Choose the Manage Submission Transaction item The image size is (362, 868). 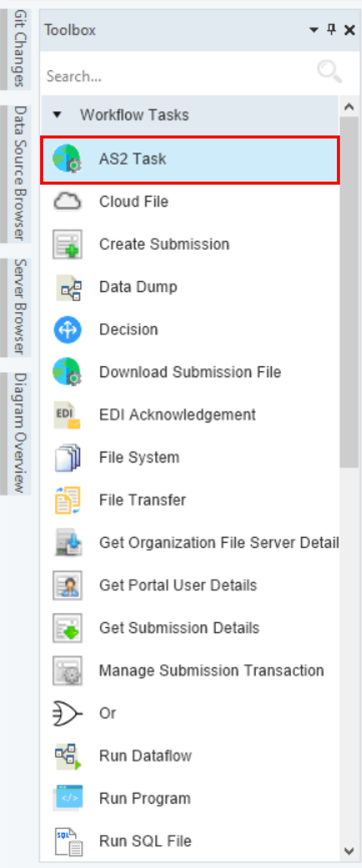point(211,670)
